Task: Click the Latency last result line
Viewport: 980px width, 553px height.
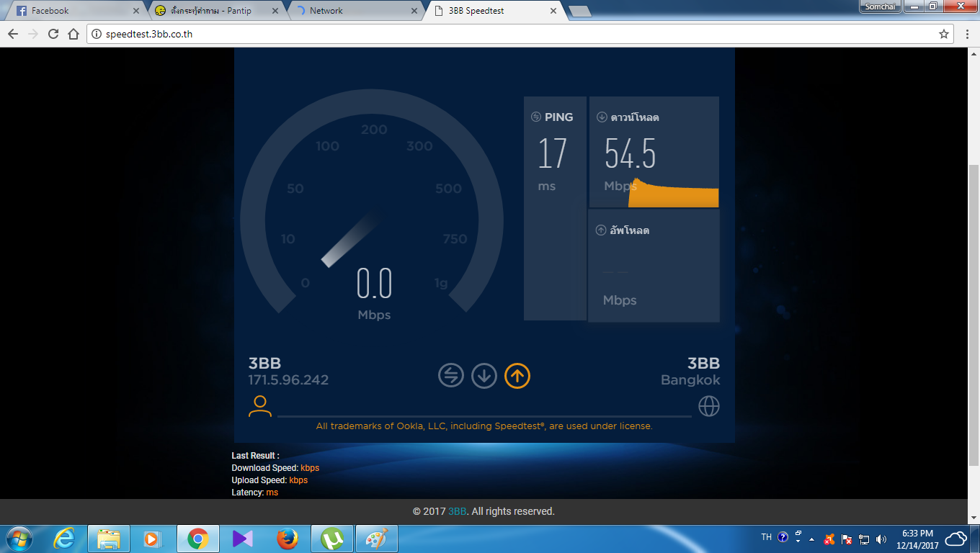Action: click(254, 493)
